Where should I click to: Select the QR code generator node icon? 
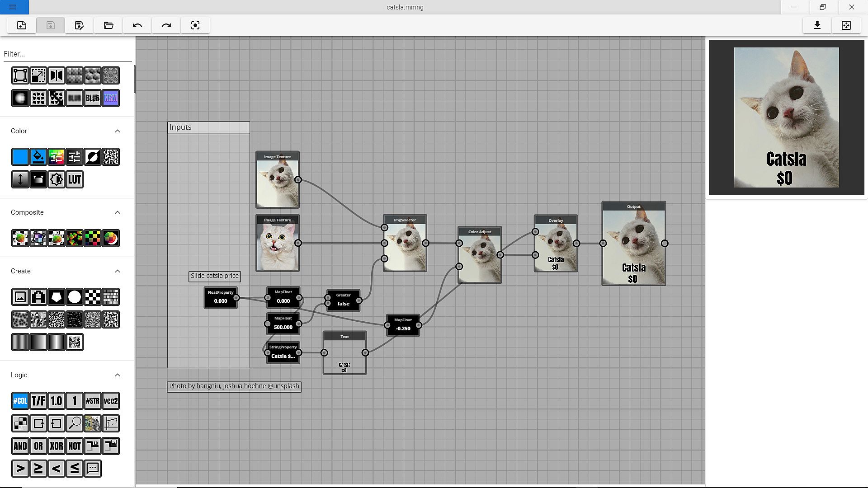[75, 342]
